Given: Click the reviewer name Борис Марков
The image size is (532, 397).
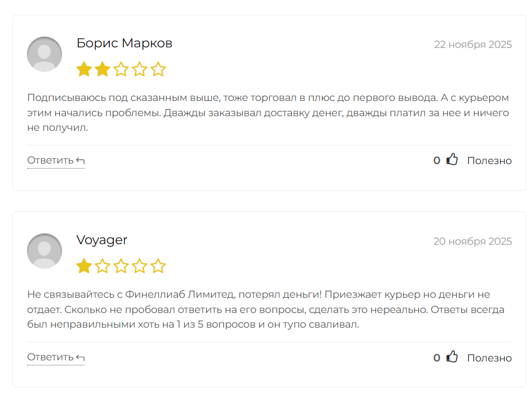Looking at the screenshot, I should [x=125, y=43].
